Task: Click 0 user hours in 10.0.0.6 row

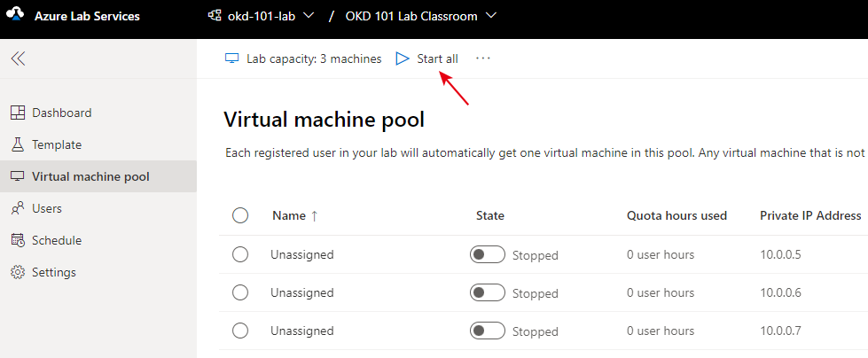Action: click(661, 292)
